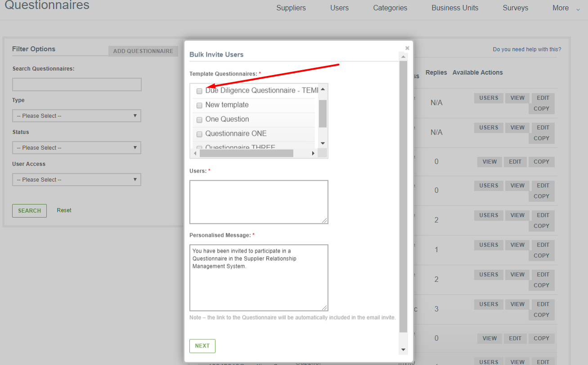Open the User Access dropdown
The height and width of the screenshot is (365, 588).
(x=76, y=180)
